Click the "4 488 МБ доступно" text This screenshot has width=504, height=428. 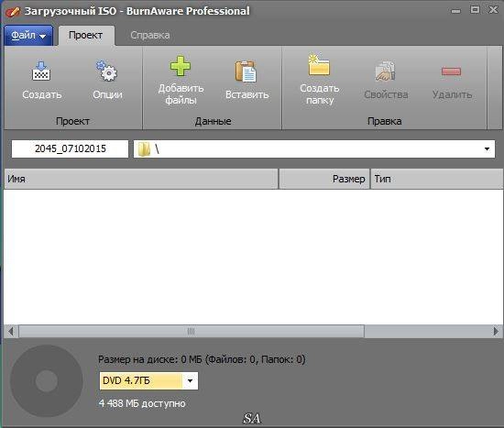[x=142, y=403]
